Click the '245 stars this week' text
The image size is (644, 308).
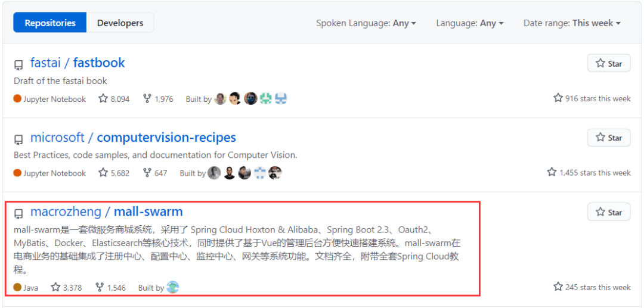click(598, 287)
